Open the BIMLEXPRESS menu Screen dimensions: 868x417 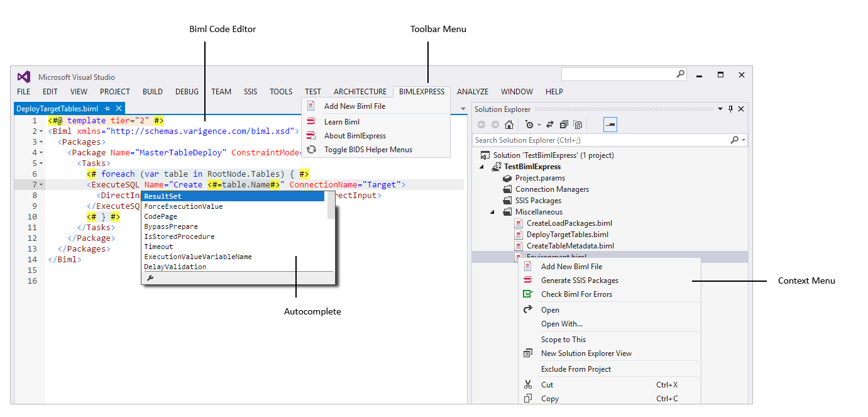tap(421, 91)
